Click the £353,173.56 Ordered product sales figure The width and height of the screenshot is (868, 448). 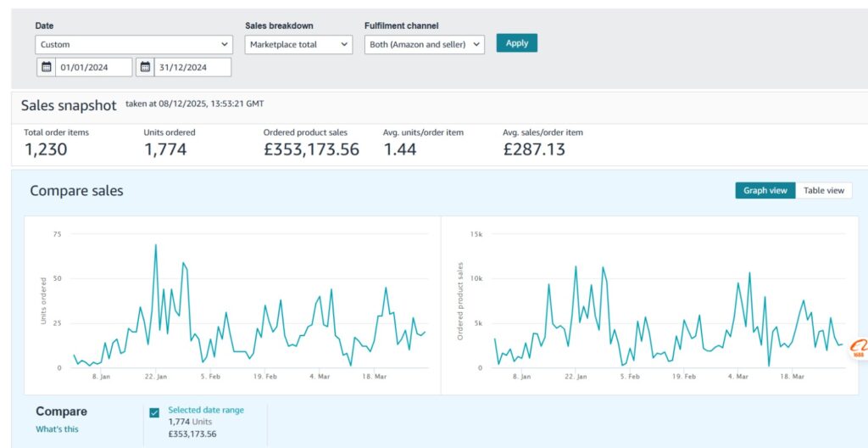point(311,149)
